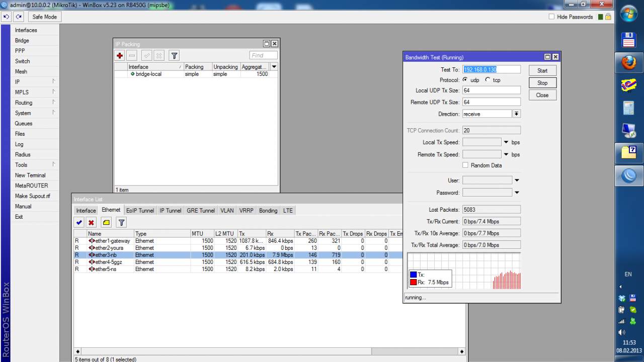644x362 pixels.
Task: Tick the Random Data checkbox
Action: click(465, 165)
